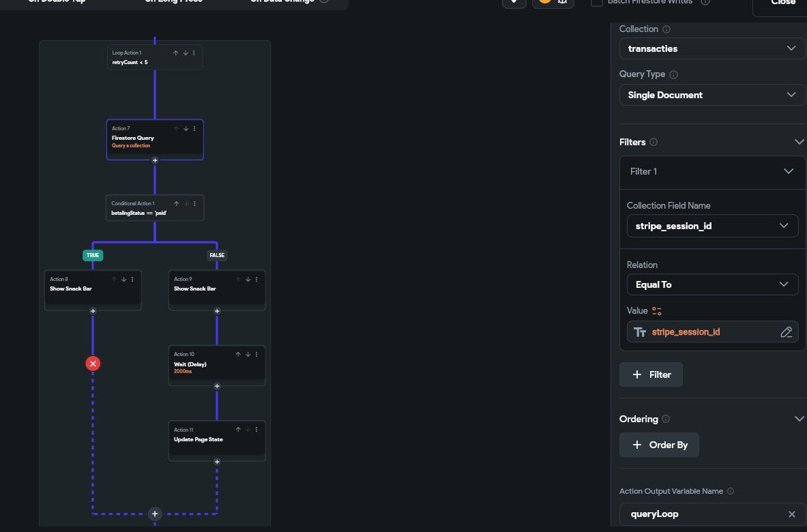Open Action 11 three-dot menu
This screenshot has width=807, height=532.
pyautogui.click(x=256, y=430)
